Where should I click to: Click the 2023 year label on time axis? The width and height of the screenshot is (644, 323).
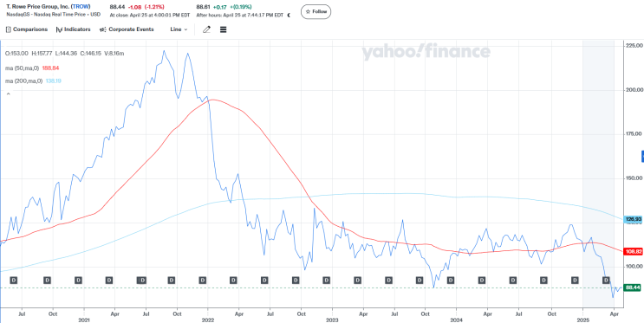coord(332,320)
